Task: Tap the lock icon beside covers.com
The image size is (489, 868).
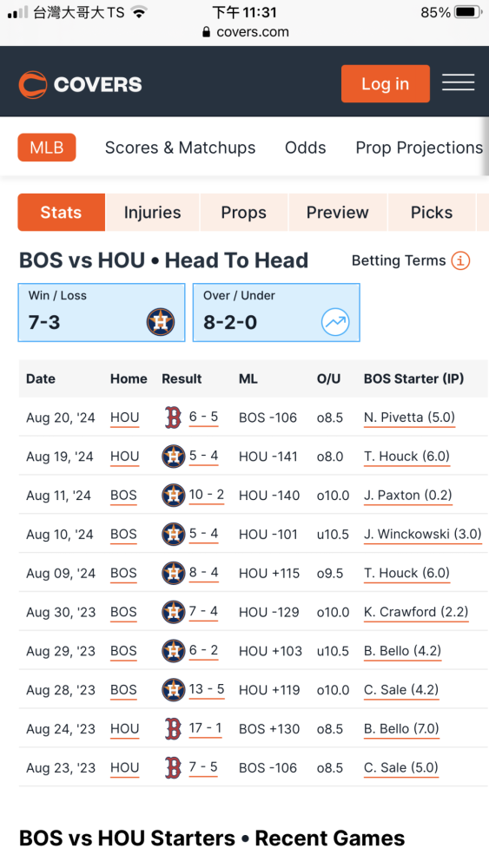Action: tap(207, 32)
